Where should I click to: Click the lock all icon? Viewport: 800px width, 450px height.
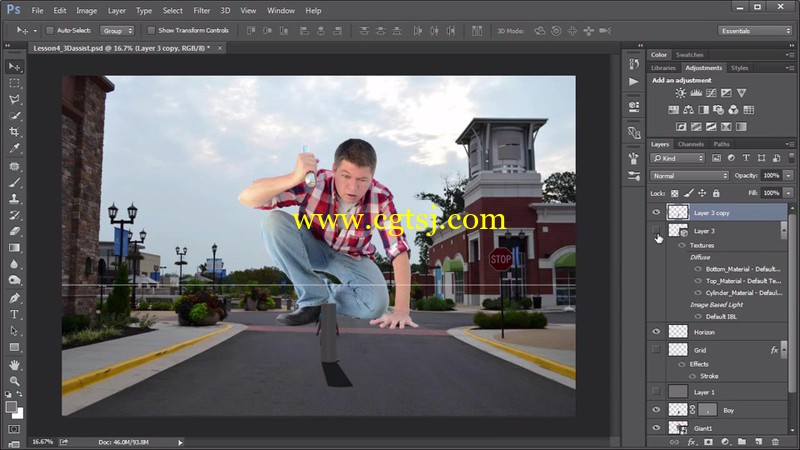tap(716, 193)
